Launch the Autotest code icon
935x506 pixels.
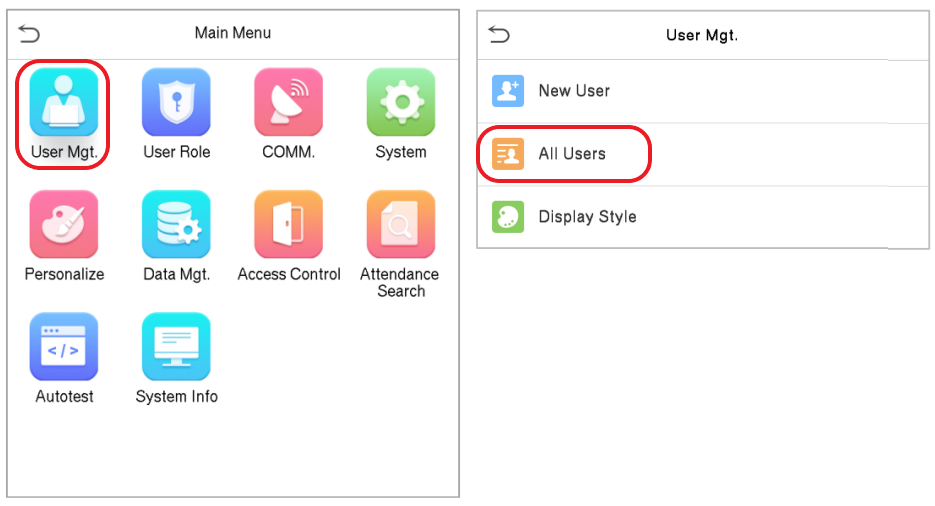(64, 346)
